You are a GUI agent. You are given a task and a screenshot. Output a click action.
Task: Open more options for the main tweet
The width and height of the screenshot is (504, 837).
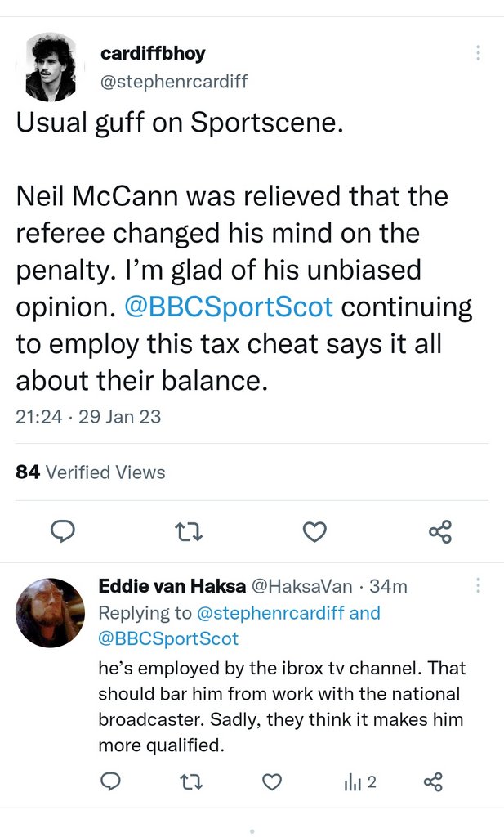tap(478, 53)
